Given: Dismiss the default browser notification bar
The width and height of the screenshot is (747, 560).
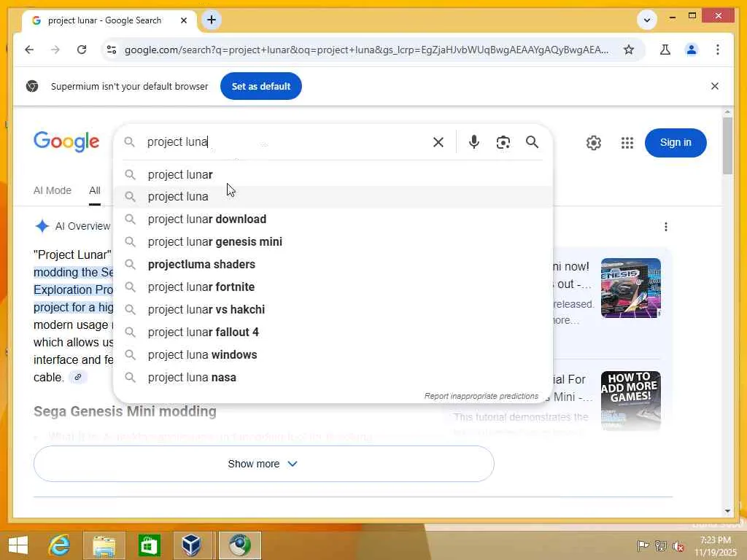Looking at the screenshot, I should tap(715, 86).
